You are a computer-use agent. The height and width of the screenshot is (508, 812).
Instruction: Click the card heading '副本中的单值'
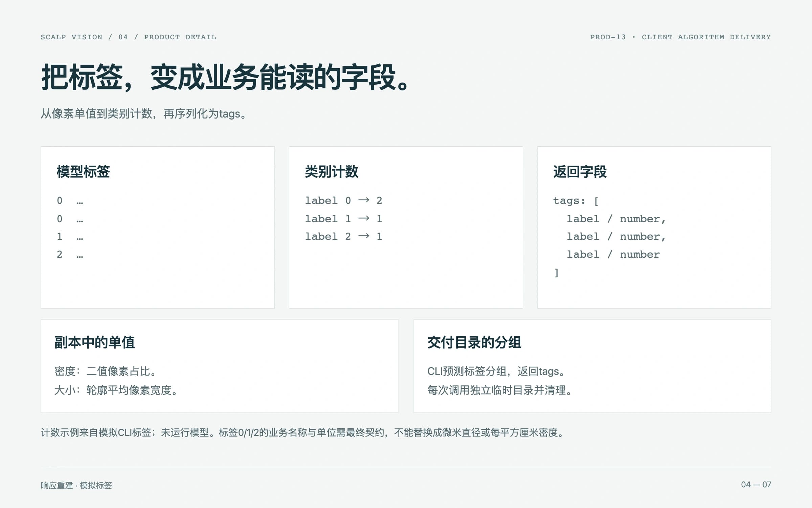coord(95,342)
